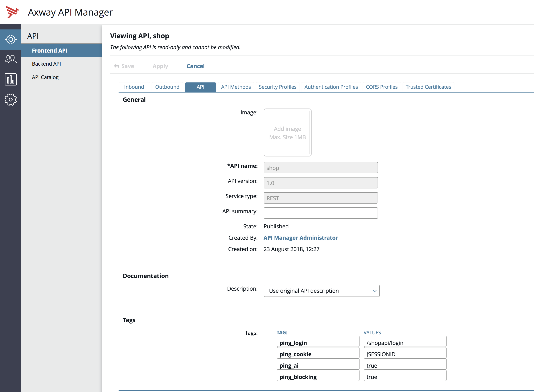
Task: Switch to the API Methods tab
Action: 236,86
